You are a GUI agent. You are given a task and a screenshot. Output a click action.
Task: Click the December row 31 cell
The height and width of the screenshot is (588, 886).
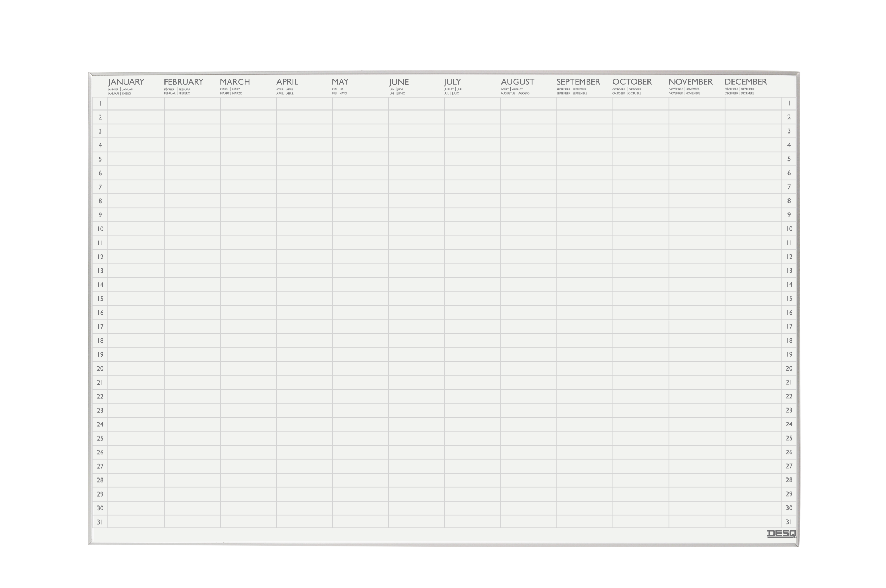coord(753,522)
